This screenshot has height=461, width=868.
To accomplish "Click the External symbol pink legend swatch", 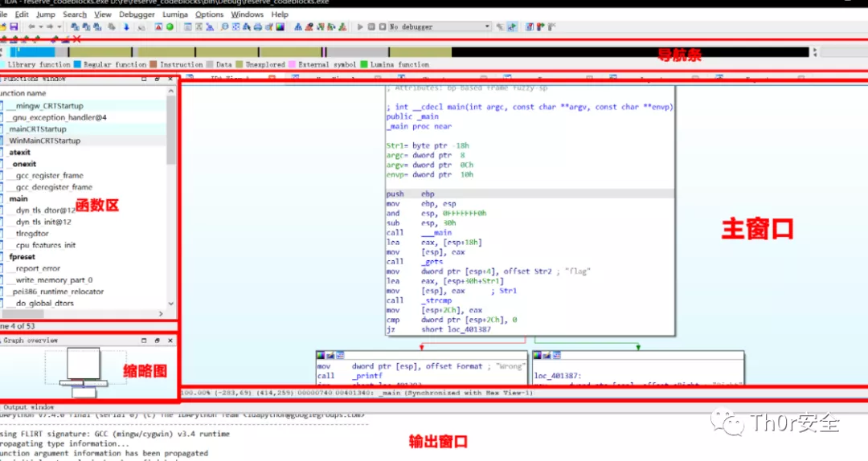I will 292,64.
